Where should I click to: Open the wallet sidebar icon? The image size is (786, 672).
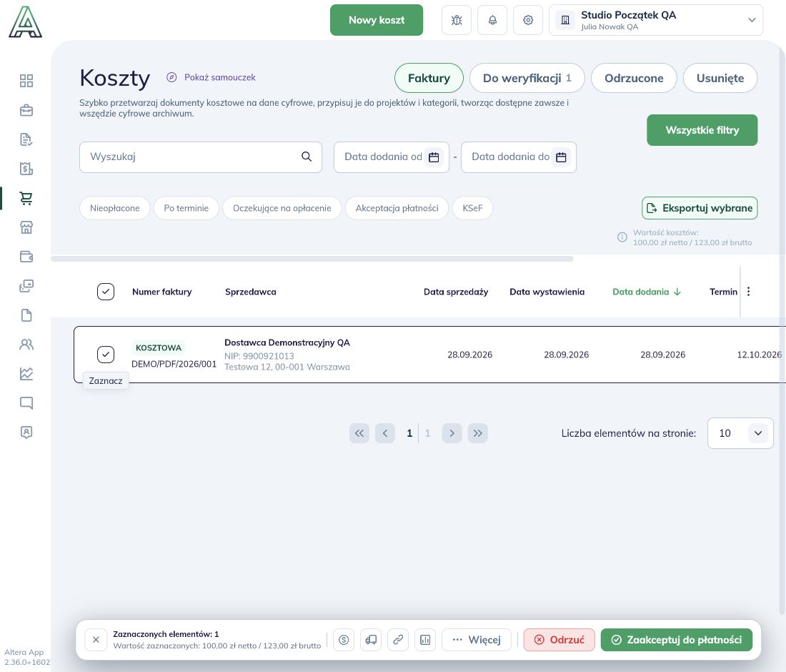click(x=26, y=257)
